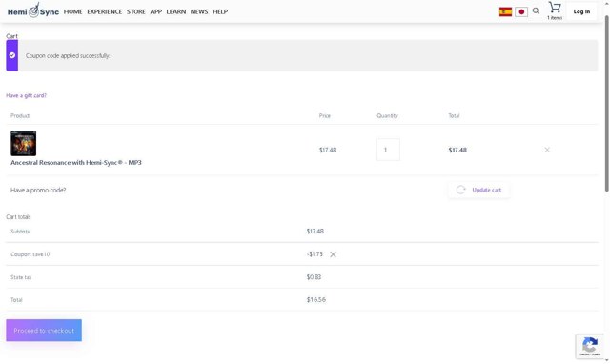Image resolution: width=610 pixels, height=364 pixels.
Task: Click the Log In button
Action: coord(581,11)
